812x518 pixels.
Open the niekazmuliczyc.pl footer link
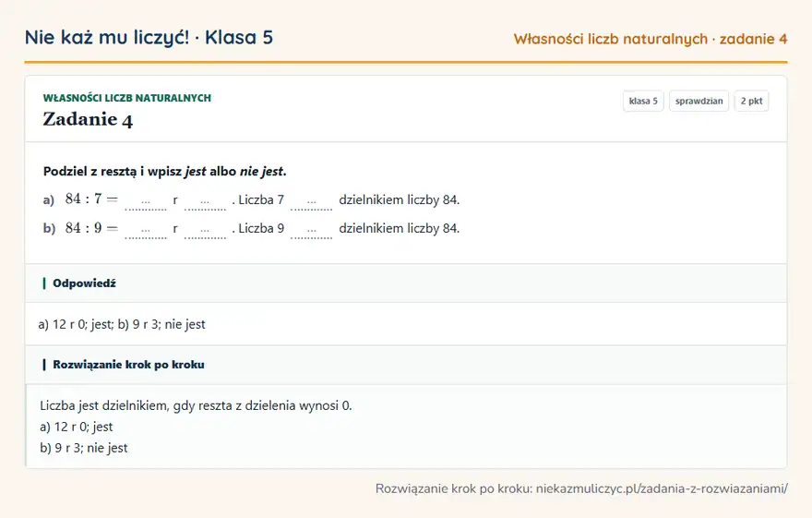662,488
